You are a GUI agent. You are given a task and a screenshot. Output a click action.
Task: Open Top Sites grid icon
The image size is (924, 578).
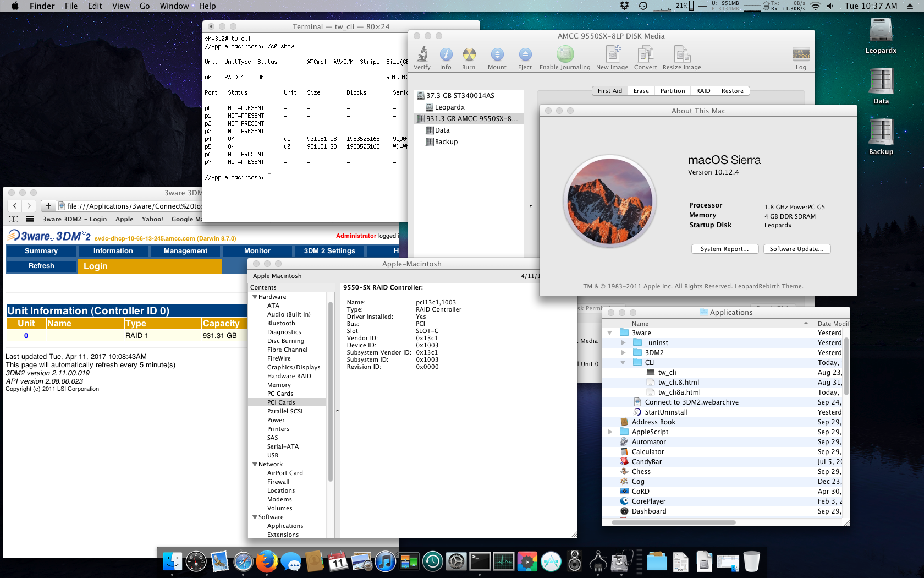(x=30, y=219)
